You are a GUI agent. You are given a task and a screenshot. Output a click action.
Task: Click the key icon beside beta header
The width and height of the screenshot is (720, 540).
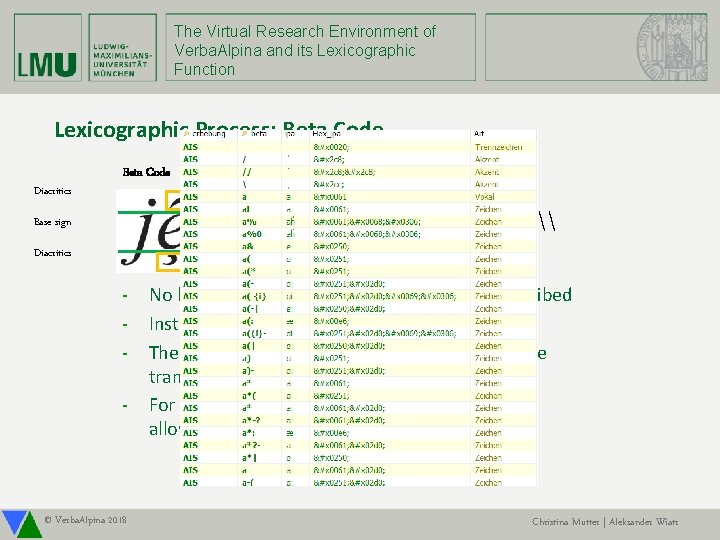click(244, 134)
